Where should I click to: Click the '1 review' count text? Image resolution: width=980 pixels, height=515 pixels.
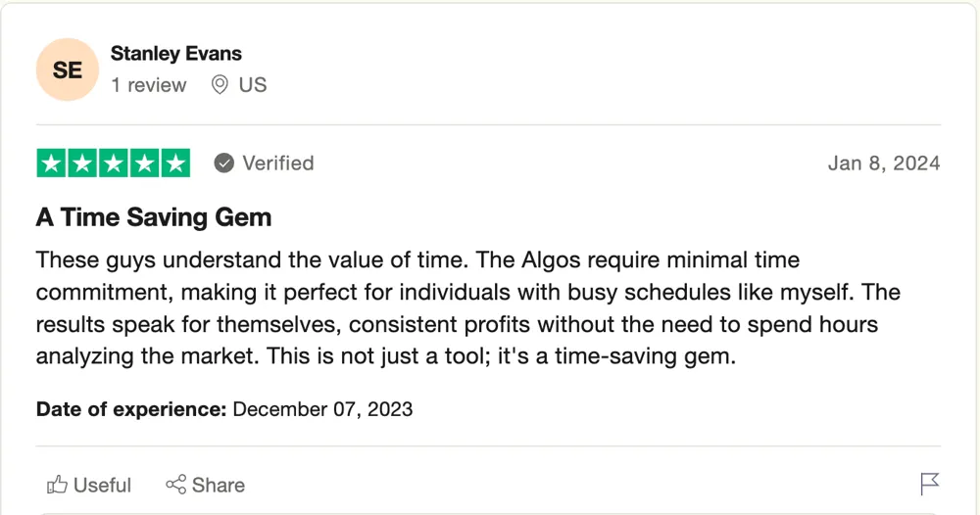pos(149,85)
